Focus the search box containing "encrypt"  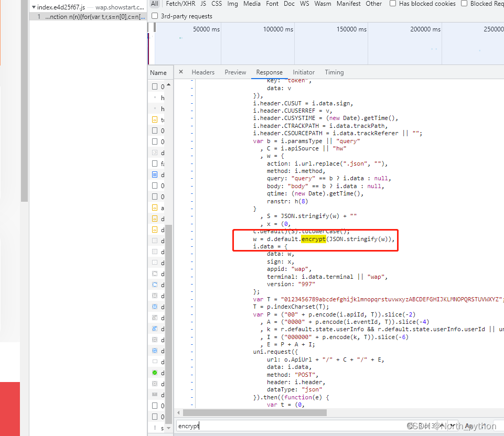[x=289, y=426]
